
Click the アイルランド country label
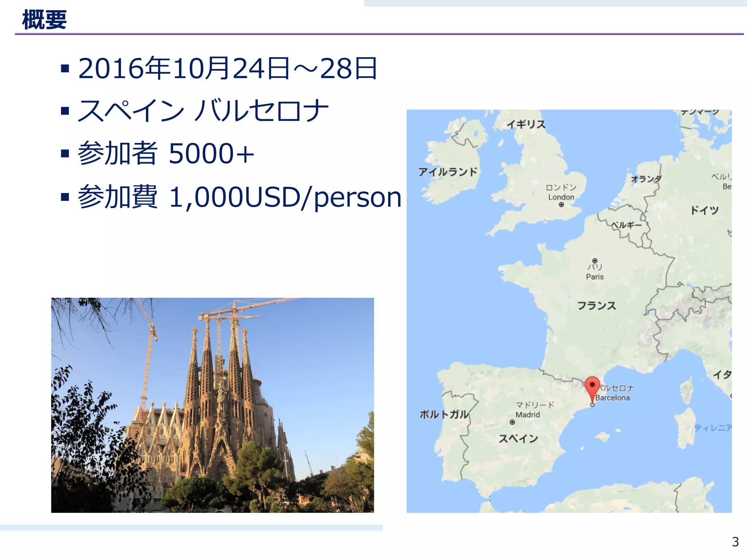(448, 172)
